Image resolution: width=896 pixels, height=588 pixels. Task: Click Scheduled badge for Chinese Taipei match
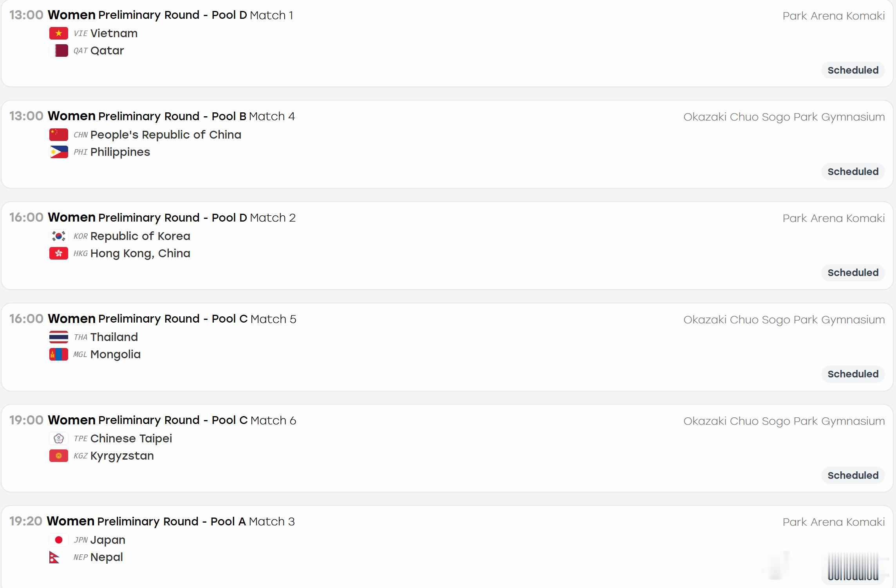click(x=853, y=475)
